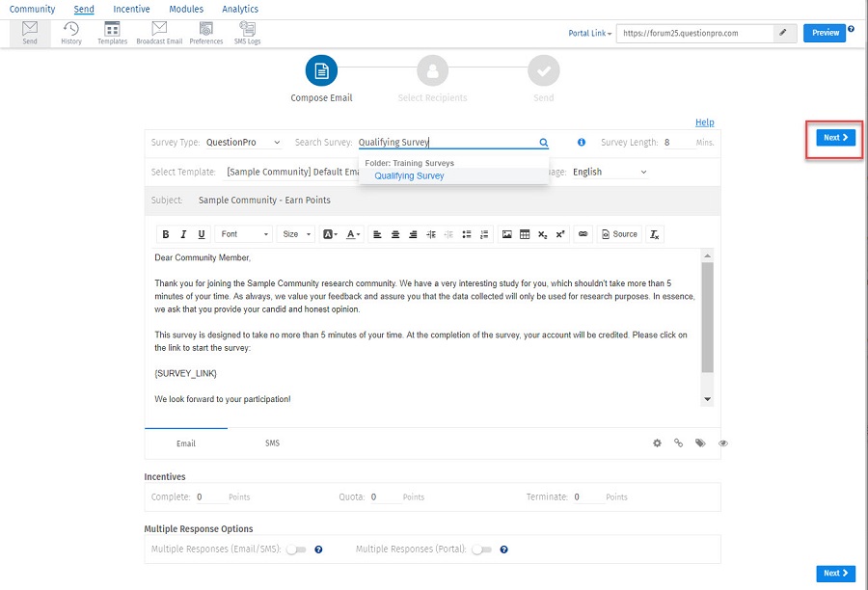Image resolution: width=868 pixels, height=590 pixels.
Task: Click the search magnifier in Search Survey
Action: coord(544,143)
